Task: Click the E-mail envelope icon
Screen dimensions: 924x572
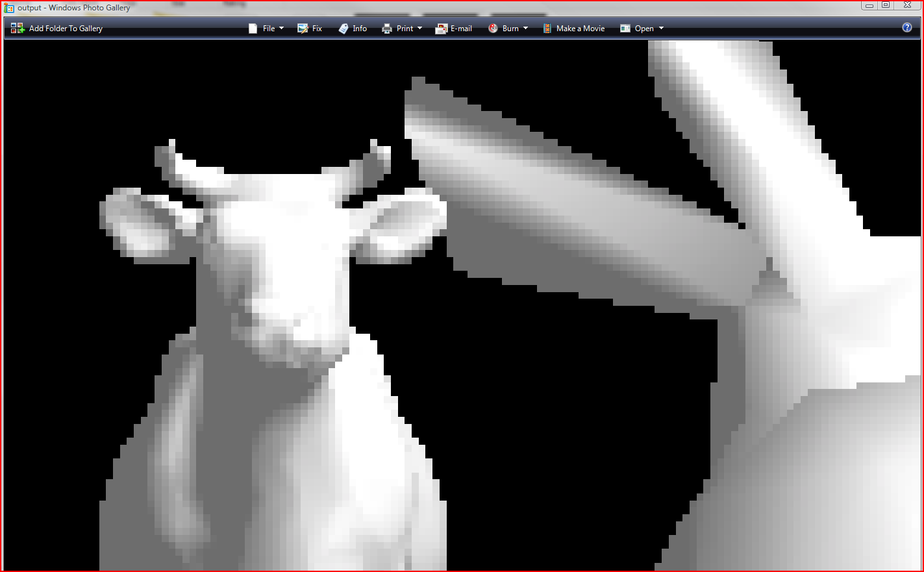Action: point(442,29)
